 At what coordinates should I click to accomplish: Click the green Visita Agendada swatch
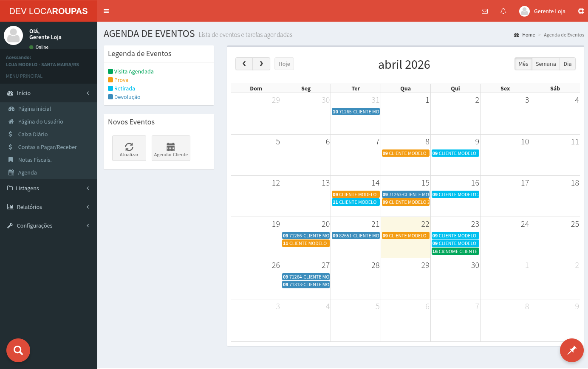110,71
